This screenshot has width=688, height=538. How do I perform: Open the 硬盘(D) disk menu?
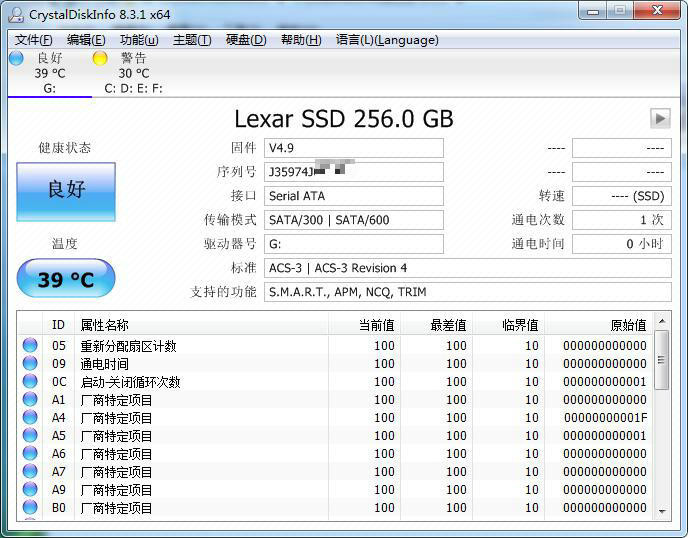tap(246, 40)
